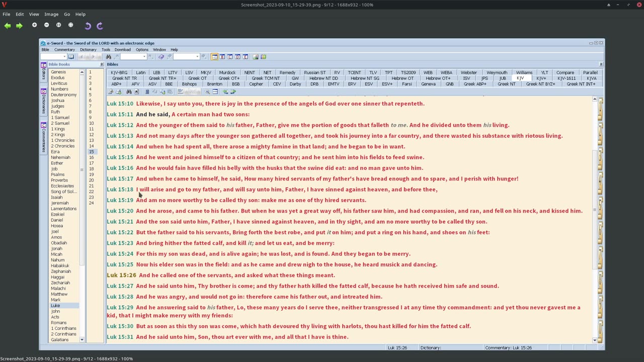
Task: Switch to the KJV+ Bible tab
Action: click(x=541, y=78)
